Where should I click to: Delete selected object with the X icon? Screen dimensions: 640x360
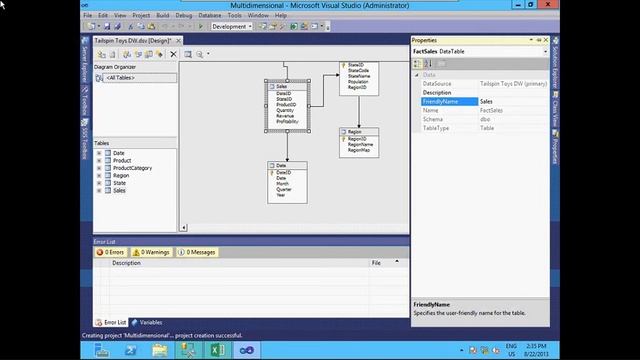(173, 54)
